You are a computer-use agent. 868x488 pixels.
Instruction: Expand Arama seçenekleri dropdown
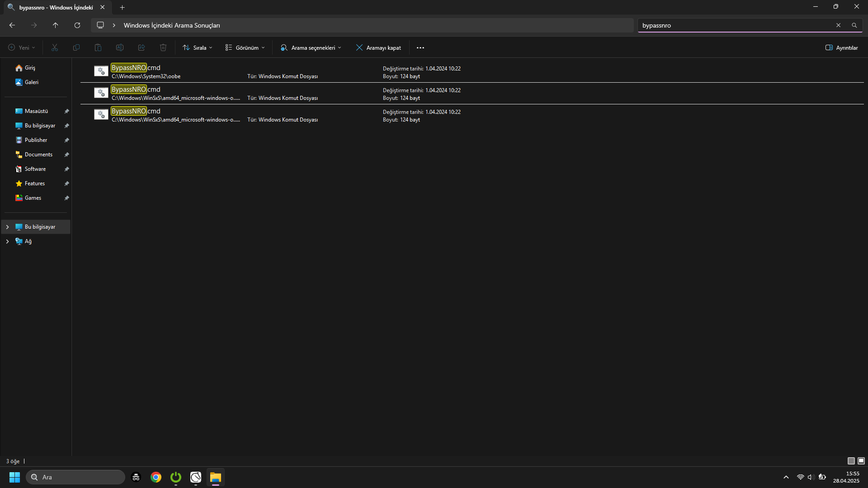[311, 48]
